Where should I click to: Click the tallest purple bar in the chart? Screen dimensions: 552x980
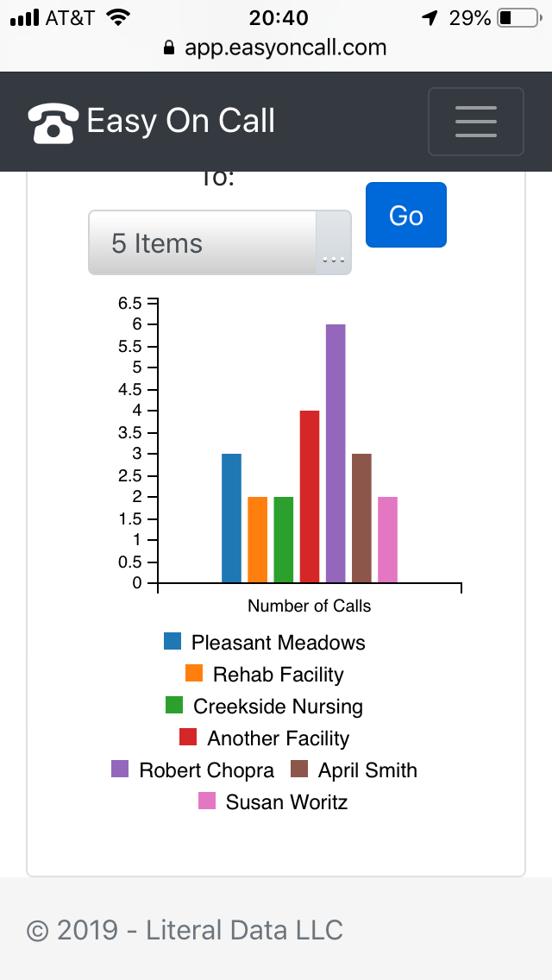(x=336, y=453)
